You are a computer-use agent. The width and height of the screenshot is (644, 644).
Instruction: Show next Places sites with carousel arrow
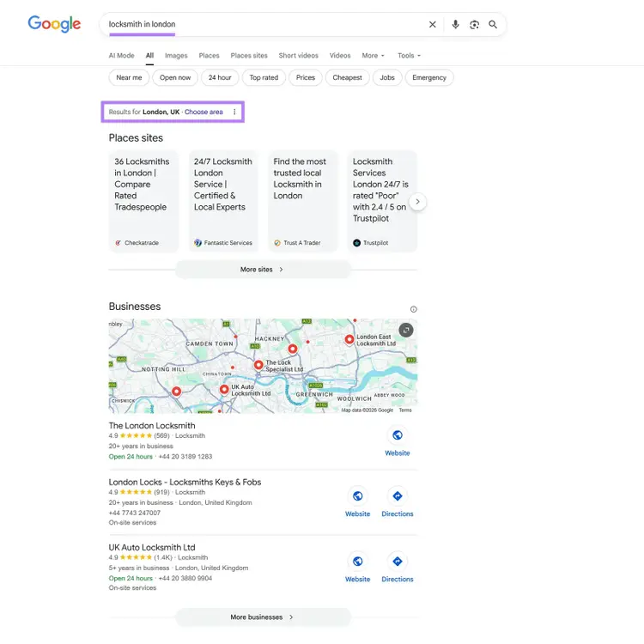click(417, 202)
